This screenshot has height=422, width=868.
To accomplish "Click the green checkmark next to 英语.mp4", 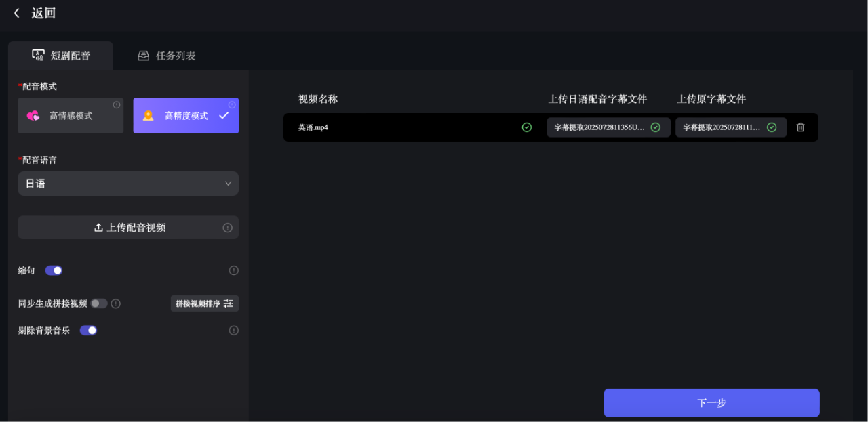I will click(527, 127).
